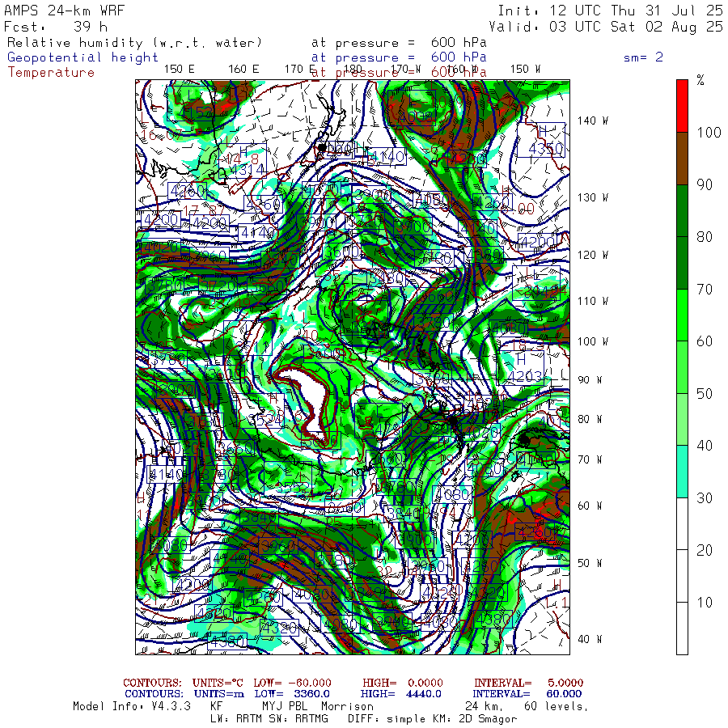Click the '150 W' longitude label at top
Viewport: 728px width, 728px height.
click(x=525, y=69)
